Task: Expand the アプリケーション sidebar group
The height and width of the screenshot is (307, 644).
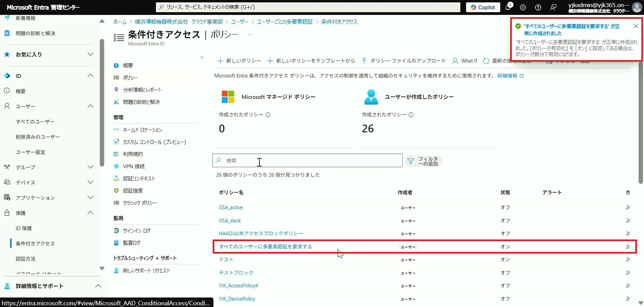Action: pyautogui.click(x=90, y=198)
